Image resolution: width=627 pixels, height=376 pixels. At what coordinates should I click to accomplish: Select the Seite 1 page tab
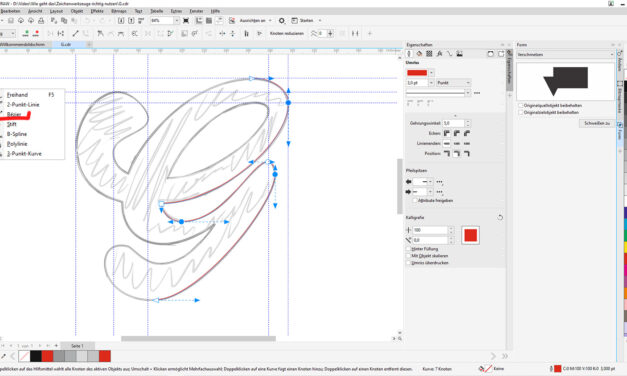click(x=77, y=346)
